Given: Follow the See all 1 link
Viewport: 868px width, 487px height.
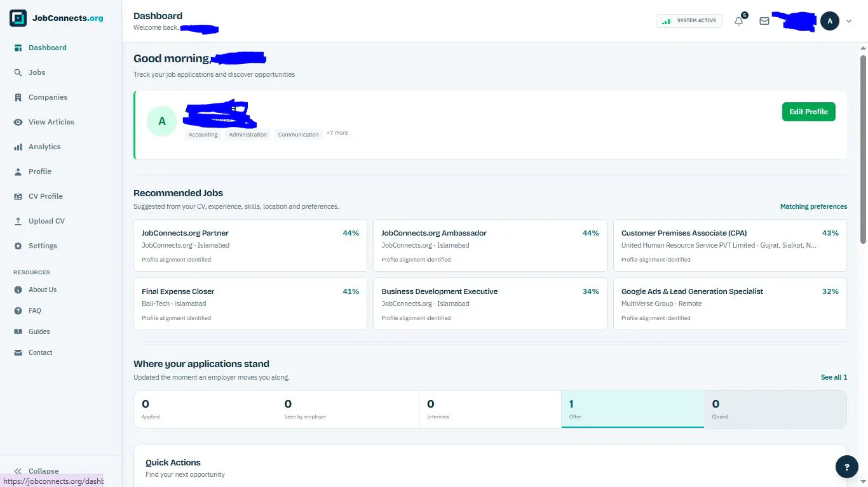Looking at the screenshot, I should click(834, 377).
